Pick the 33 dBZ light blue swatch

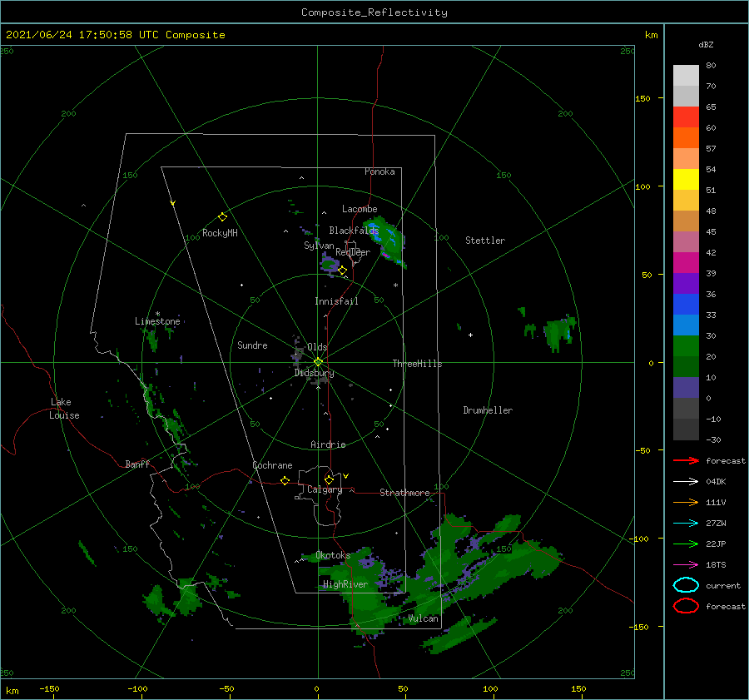coord(686,325)
